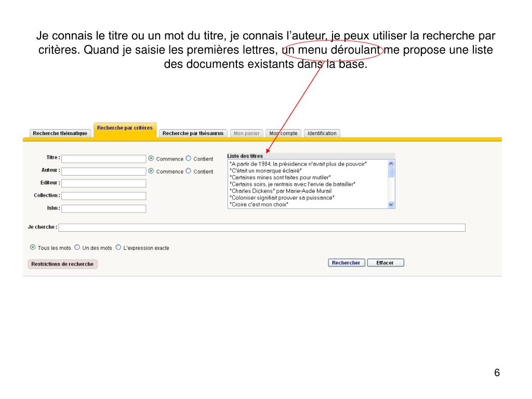Open the Identification tab
The height and width of the screenshot is (399, 532).
coord(322,134)
